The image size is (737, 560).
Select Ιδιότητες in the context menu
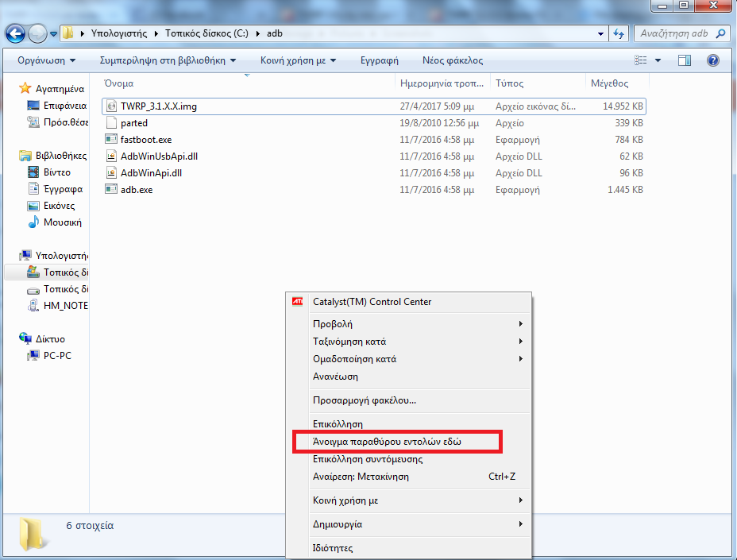[x=333, y=548]
